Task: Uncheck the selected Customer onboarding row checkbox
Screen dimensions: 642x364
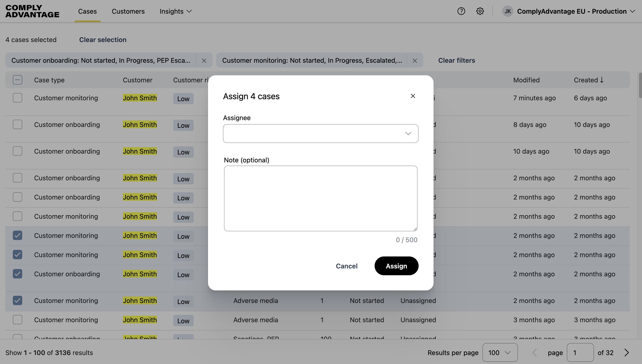Action: (18, 274)
